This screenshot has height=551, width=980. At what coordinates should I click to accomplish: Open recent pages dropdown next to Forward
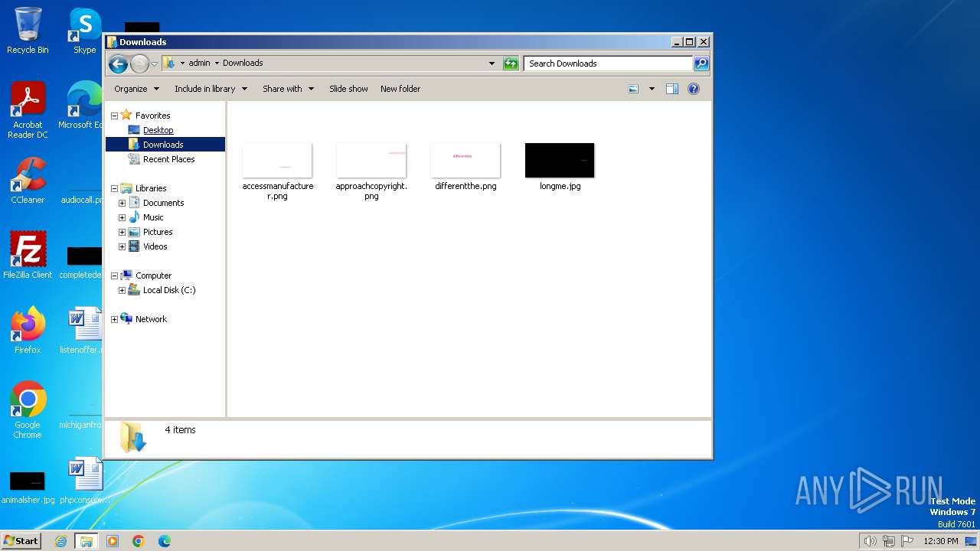[154, 64]
